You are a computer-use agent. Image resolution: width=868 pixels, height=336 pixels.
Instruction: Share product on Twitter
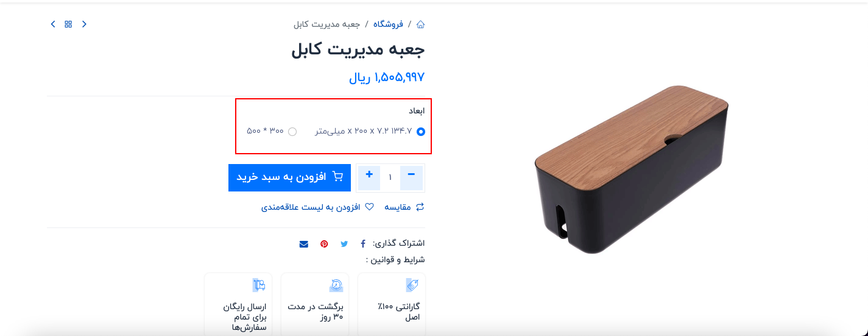pyautogui.click(x=344, y=244)
